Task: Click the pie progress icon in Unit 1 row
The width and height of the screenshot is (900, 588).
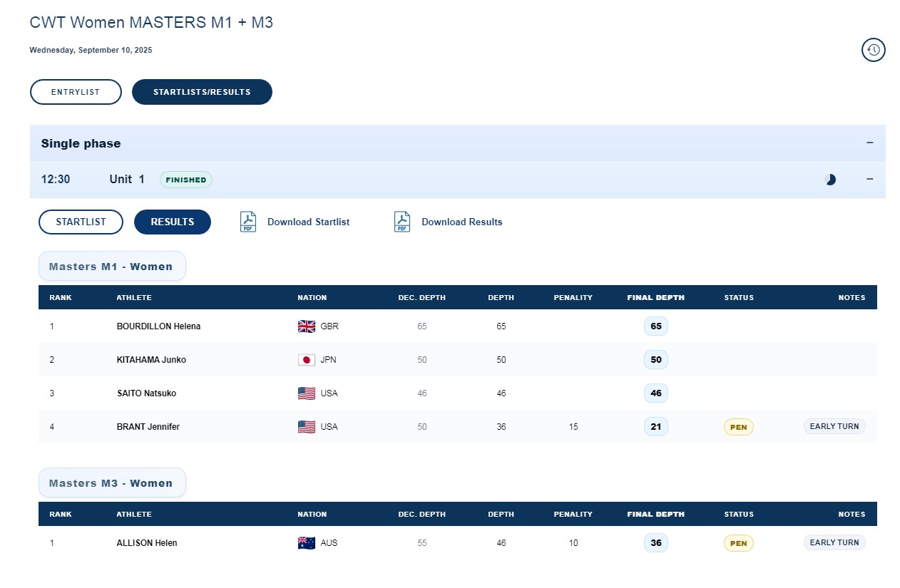Action: click(830, 180)
